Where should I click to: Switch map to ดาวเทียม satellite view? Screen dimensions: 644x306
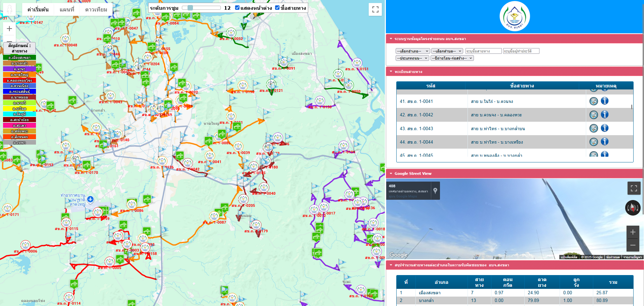(x=96, y=9)
